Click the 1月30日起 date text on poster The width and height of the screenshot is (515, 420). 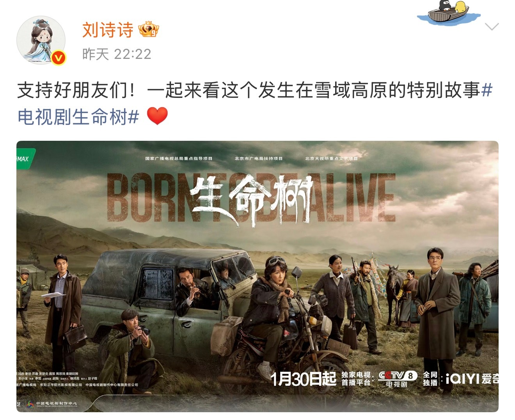click(303, 379)
